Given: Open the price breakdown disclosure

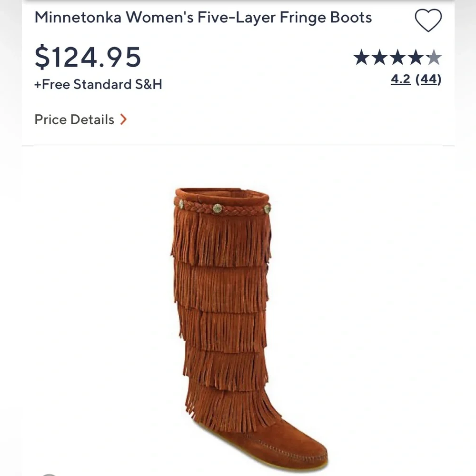Looking at the screenshot, I should (81, 120).
